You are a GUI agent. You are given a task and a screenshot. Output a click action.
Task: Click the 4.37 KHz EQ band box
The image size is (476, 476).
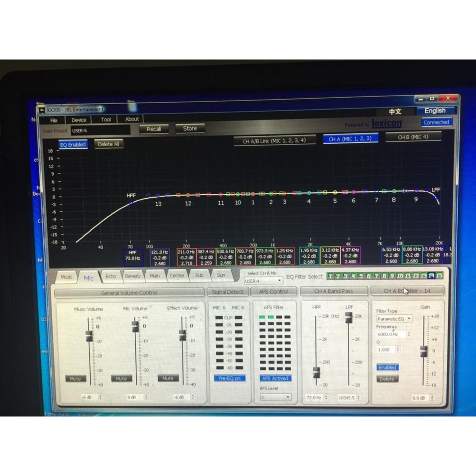point(351,255)
